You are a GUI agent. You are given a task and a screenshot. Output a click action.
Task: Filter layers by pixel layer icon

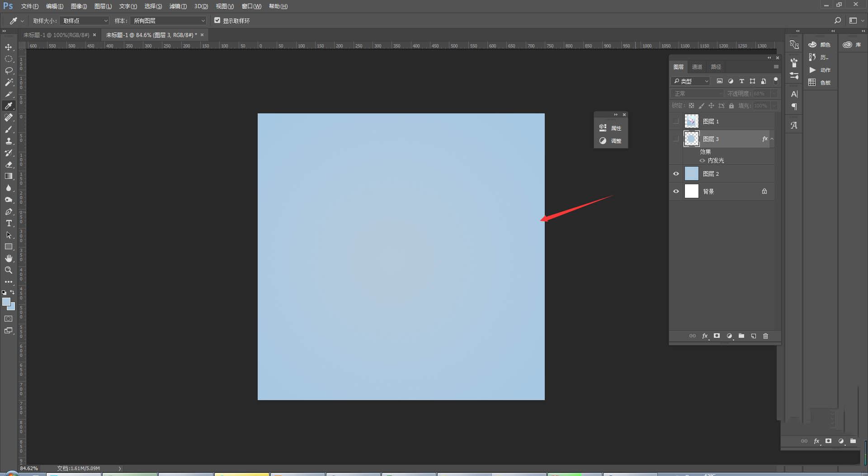(720, 81)
